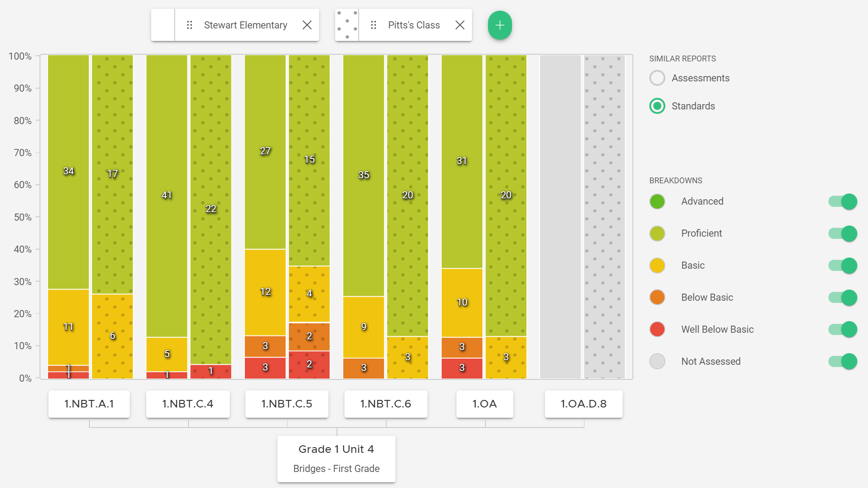The width and height of the screenshot is (868, 488).
Task: Remove the Pitts's Class chip
Action: click(460, 25)
